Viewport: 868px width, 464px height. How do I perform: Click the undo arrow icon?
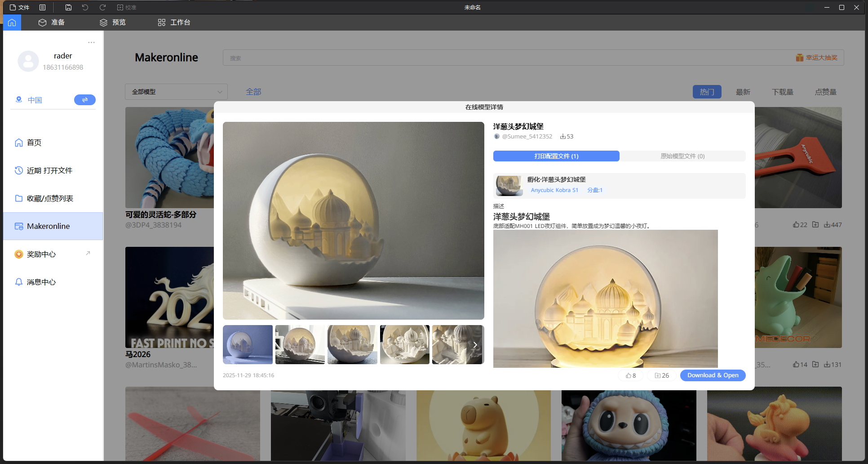coord(85,7)
